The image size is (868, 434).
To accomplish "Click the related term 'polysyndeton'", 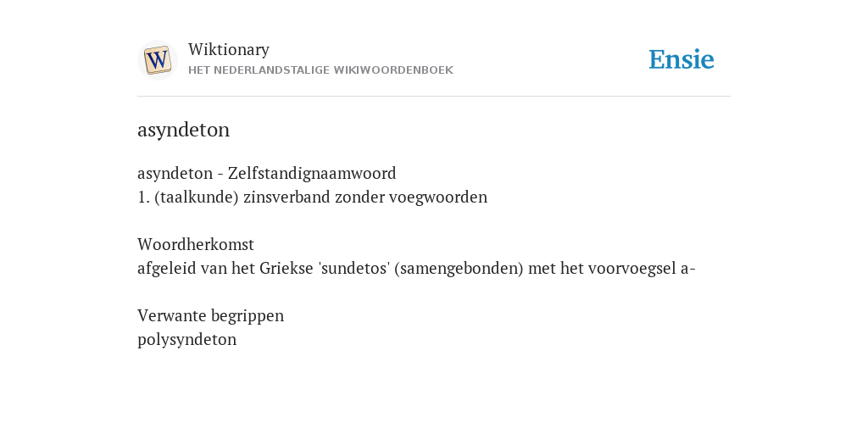I will pos(186,339).
